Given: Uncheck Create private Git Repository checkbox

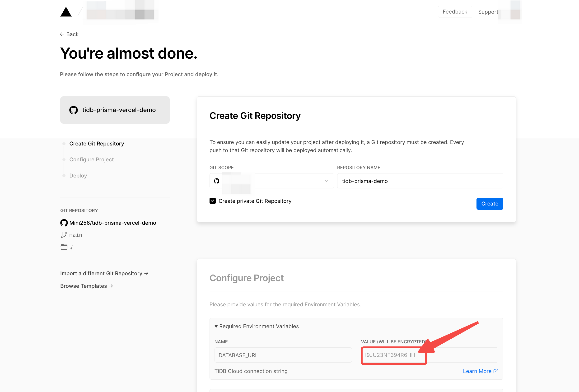Looking at the screenshot, I should click(213, 201).
